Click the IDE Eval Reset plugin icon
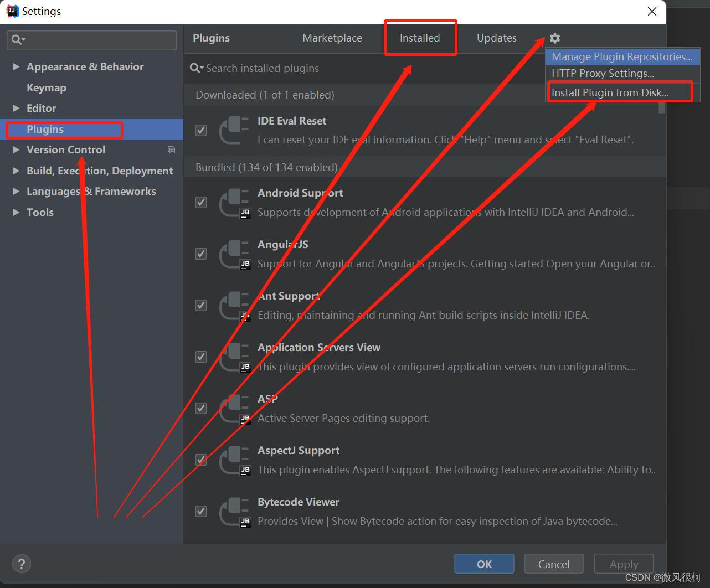Image resolution: width=710 pixels, height=588 pixels. pyautogui.click(x=234, y=130)
